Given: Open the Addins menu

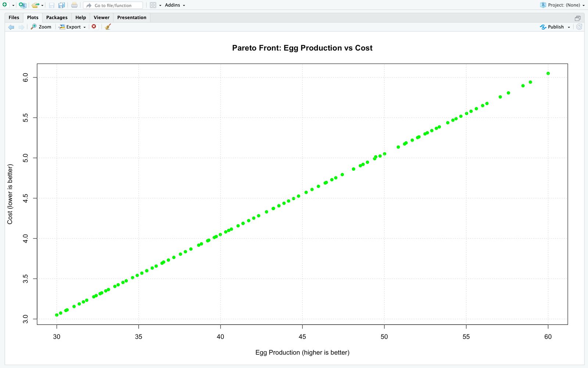Looking at the screenshot, I should pos(175,5).
